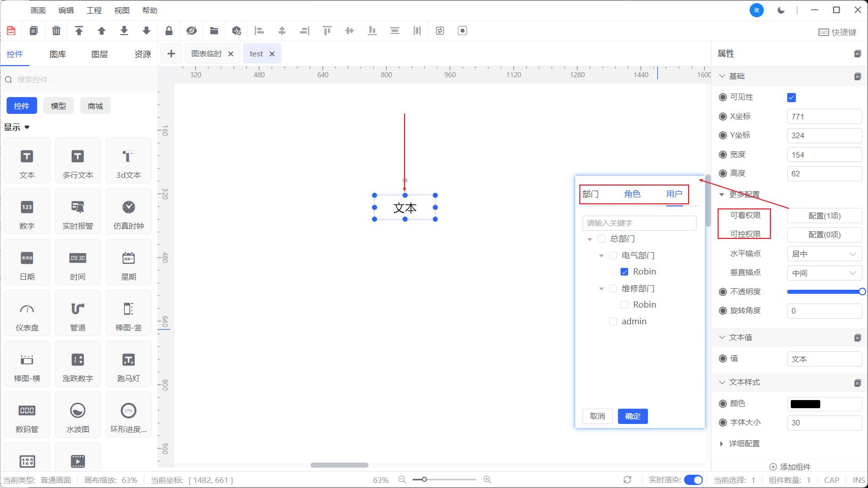Open the 编辑 menu
The height and width of the screenshot is (488, 868).
point(66,10)
